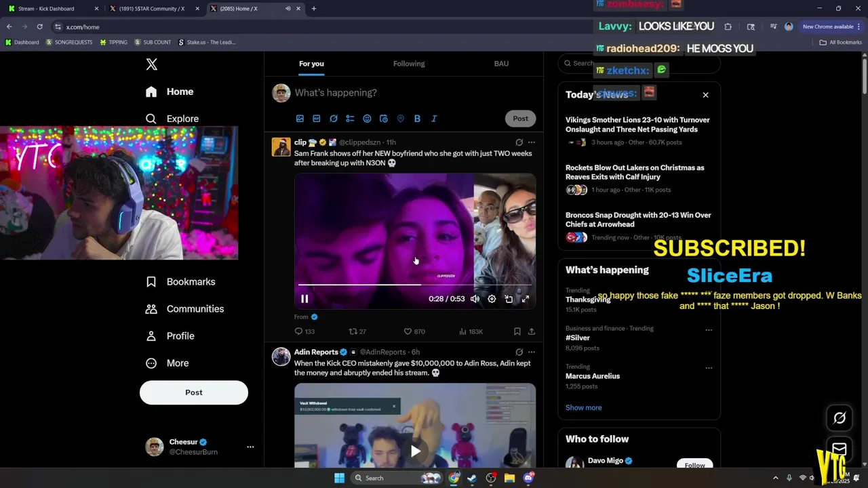
Task: View analytics of the clip post (183K)
Action: (471, 331)
